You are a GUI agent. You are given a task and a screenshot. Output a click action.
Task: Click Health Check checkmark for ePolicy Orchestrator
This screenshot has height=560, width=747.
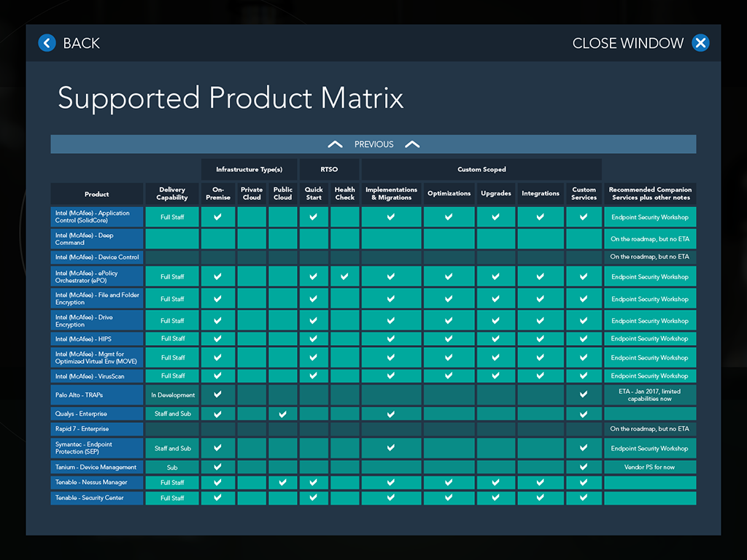coord(344,276)
